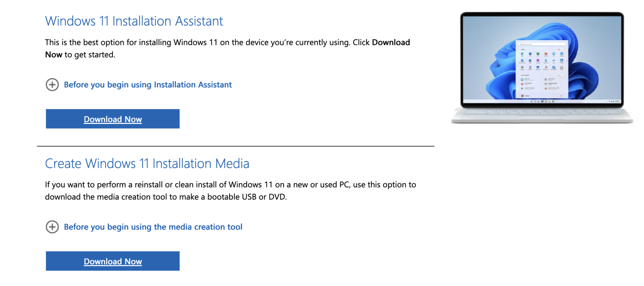The width and height of the screenshot is (644, 286).
Task: Click the user account avatar in the Start menu
Action: (522, 96)
